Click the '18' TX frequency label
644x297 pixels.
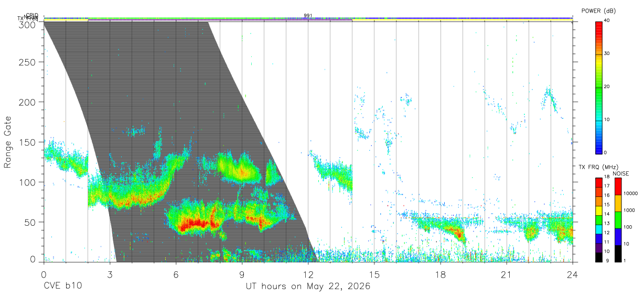[x=607, y=177]
